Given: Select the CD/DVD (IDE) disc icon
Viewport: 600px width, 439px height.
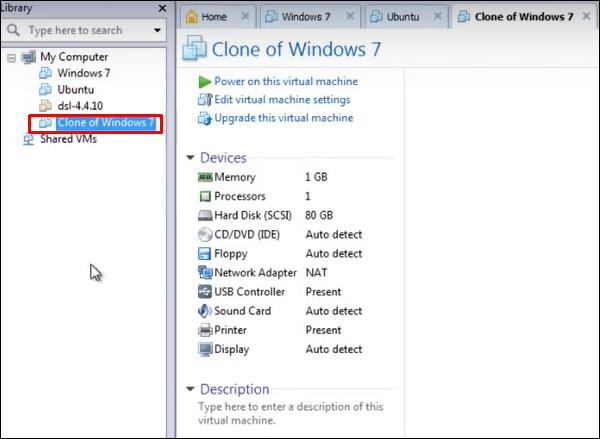Looking at the screenshot, I should [x=205, y=235].
